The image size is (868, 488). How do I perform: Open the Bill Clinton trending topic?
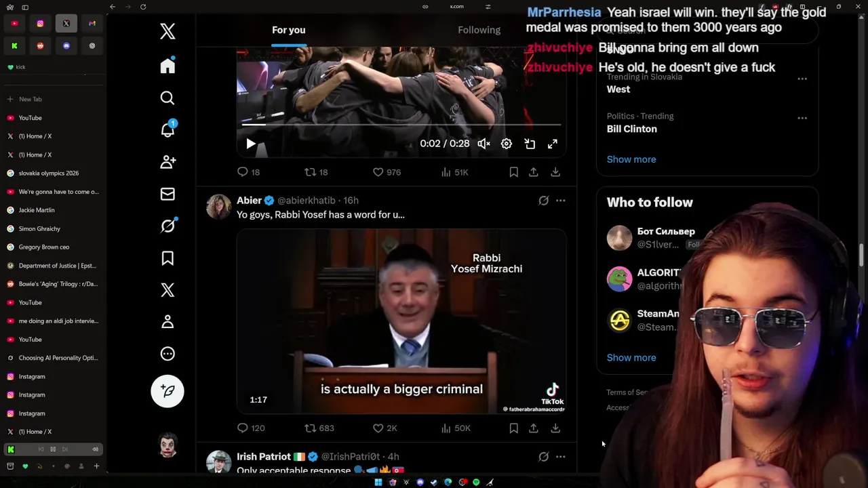click(x=631, y=129)
